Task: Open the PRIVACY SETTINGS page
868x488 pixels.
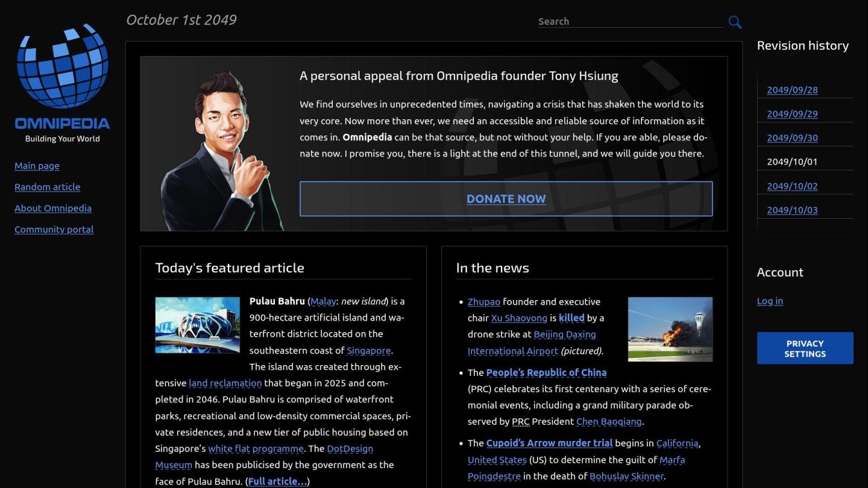Action: (805, 348)
